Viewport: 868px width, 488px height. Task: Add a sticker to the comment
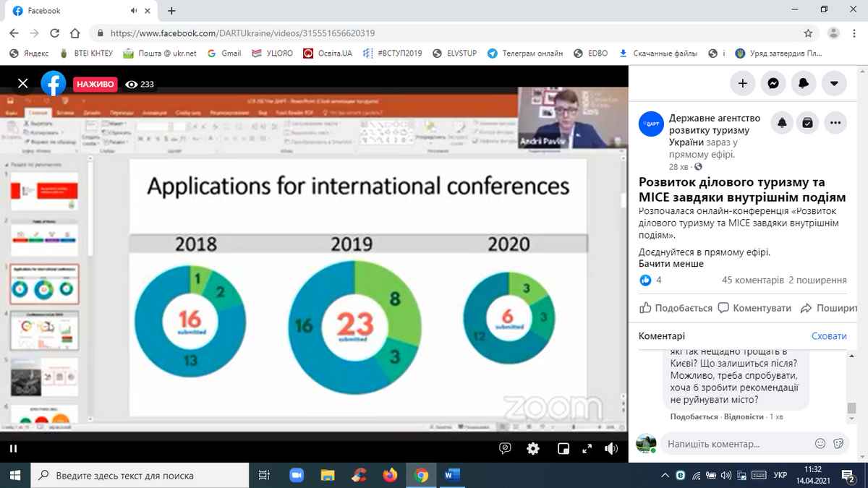point(838,443)
